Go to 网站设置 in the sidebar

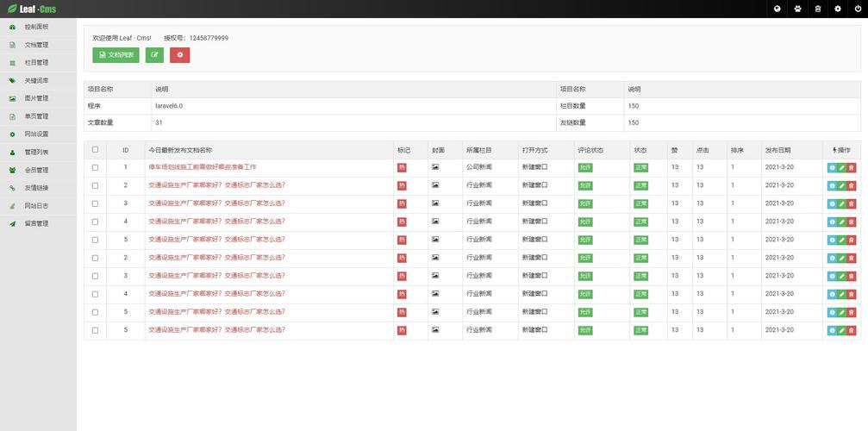36,134
